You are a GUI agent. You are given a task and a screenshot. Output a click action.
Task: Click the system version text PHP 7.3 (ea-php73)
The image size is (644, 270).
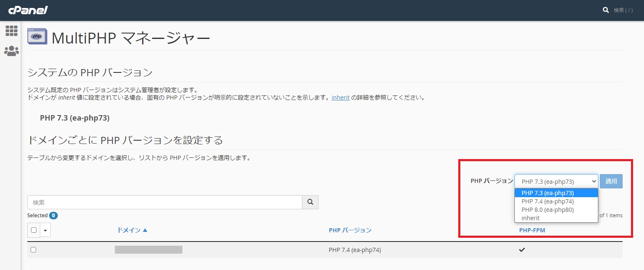pyautogui.click(x=75, y=118)
